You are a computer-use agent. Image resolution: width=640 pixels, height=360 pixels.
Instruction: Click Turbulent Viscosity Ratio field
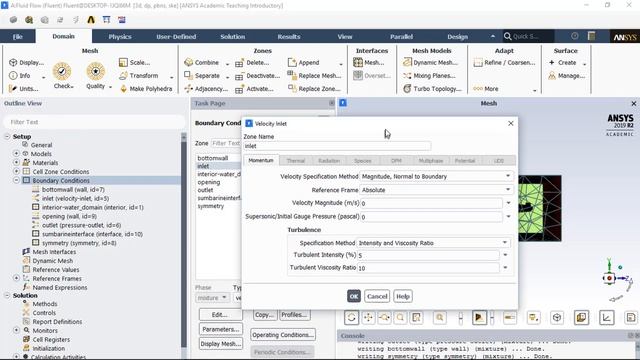[428, 268]
